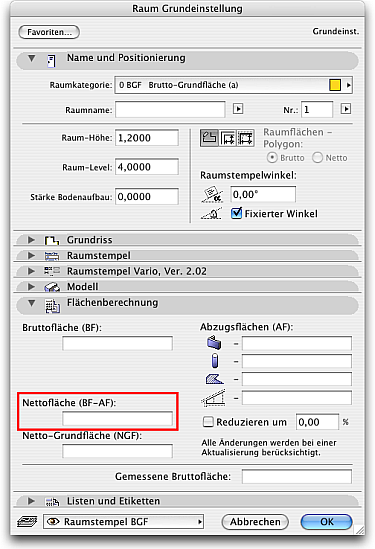Edit the Stärke Bodenaufbau field
This screenshot has height=549, width=375.
click(147, 196)
